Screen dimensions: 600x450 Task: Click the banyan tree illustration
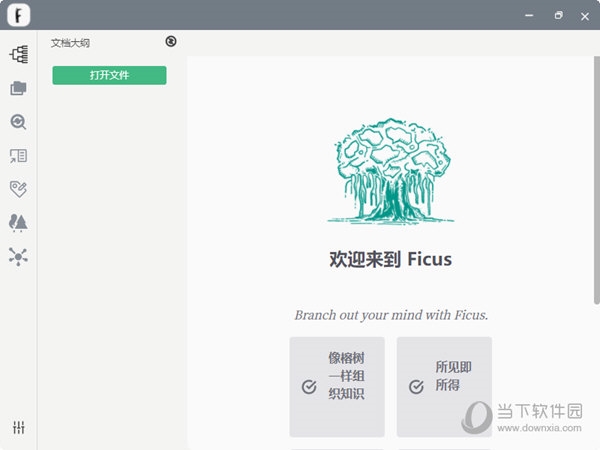(391, 171)
